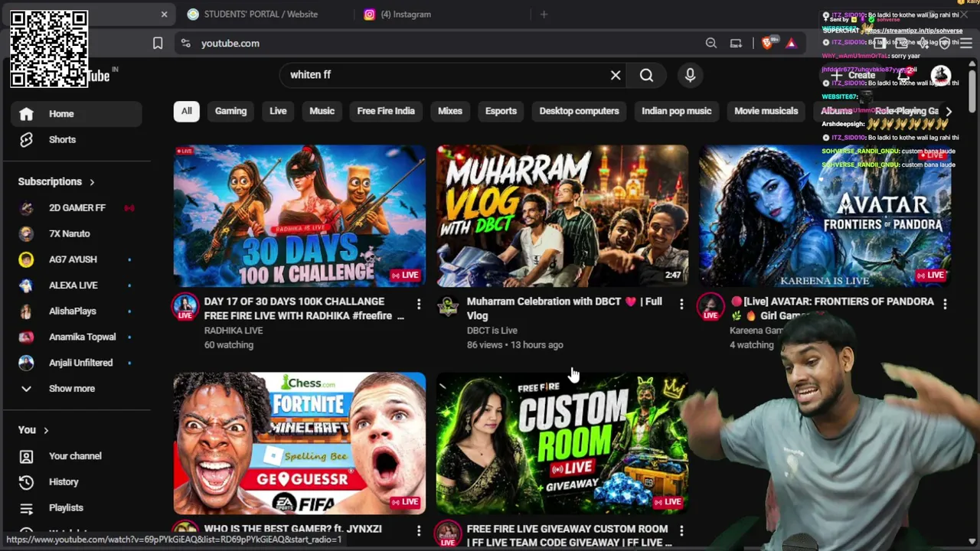Select the Free Fire India chip
Screen dimensions: 980x551
coord(386,111)
